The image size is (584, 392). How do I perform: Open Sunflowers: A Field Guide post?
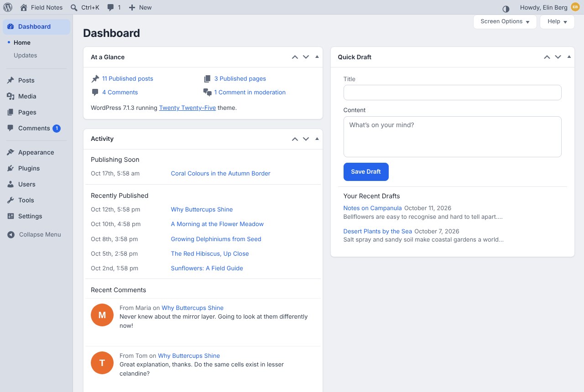click(207, 268)
